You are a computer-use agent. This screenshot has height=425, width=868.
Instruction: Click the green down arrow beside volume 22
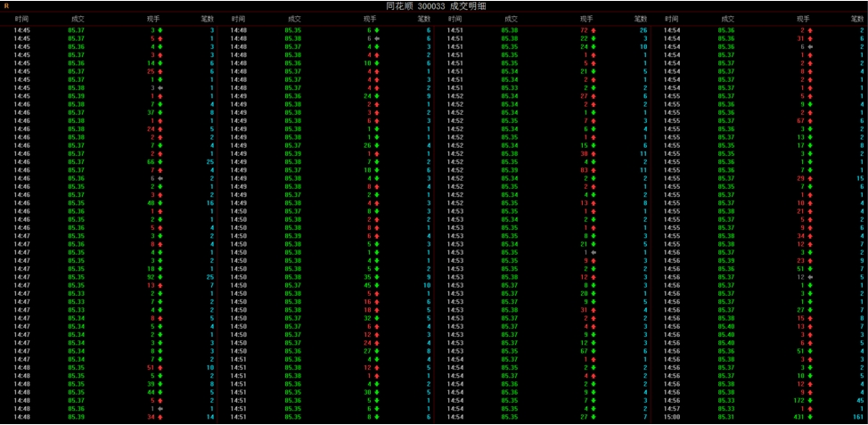[x=593, y=38]
